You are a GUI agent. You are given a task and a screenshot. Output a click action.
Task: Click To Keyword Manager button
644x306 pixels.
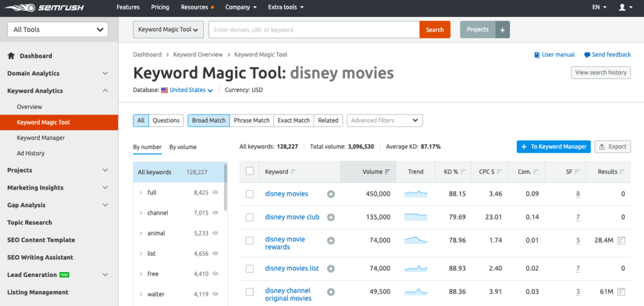553,147
